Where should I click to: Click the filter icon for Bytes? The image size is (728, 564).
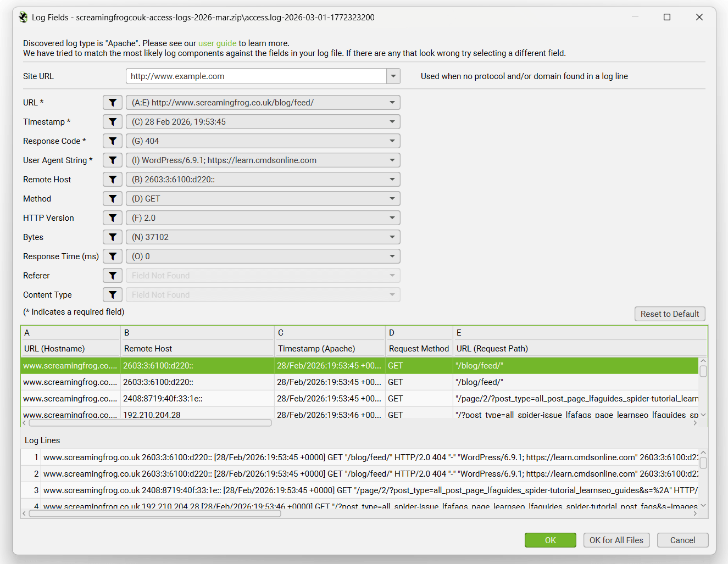pos(113,237)
